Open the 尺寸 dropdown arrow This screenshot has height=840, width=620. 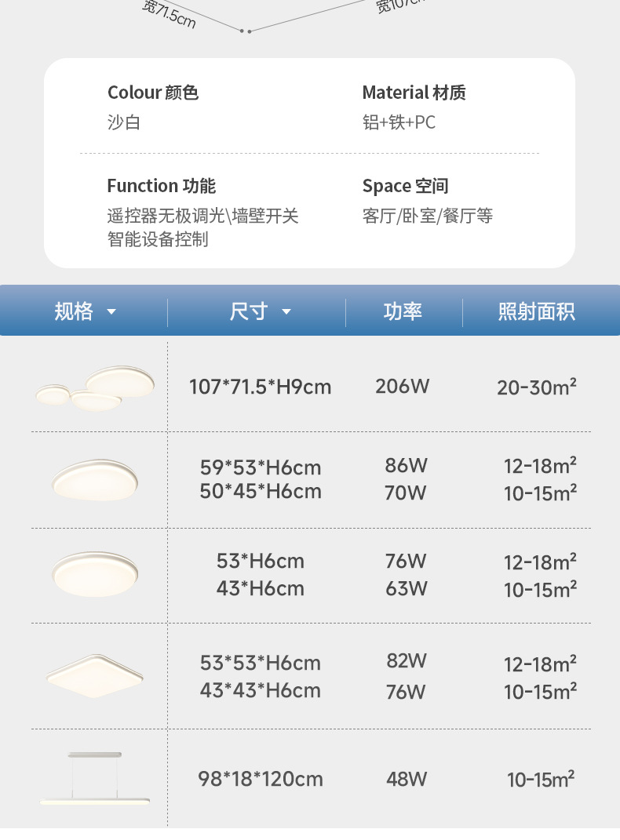point(286,312)
